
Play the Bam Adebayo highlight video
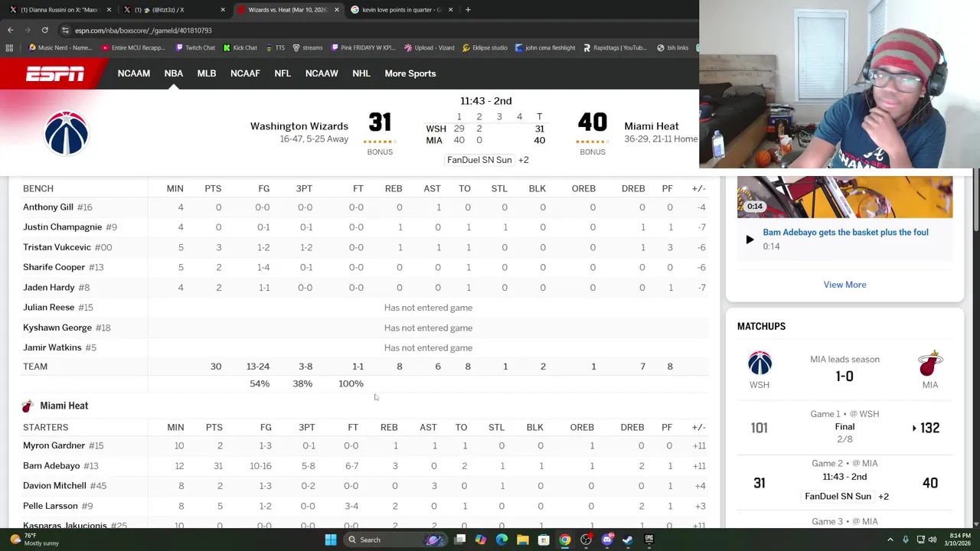750,240
